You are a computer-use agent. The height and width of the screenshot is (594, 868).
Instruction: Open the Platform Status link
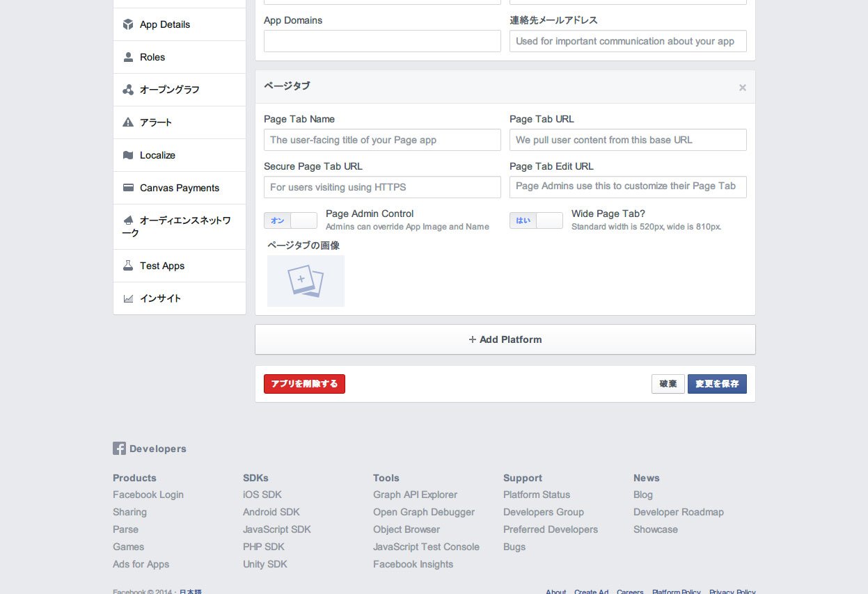point(537,495)
